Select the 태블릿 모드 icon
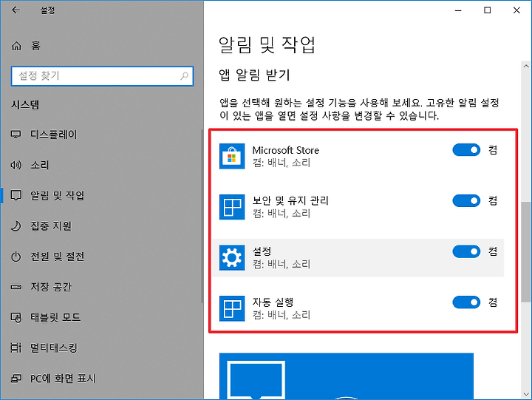 (16, 317)
